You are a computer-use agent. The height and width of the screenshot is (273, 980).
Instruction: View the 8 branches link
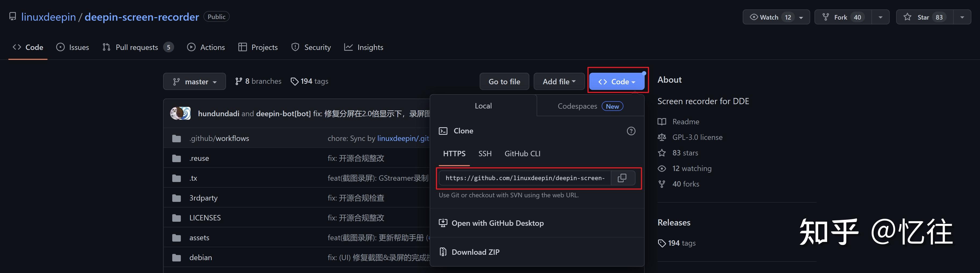258,81
